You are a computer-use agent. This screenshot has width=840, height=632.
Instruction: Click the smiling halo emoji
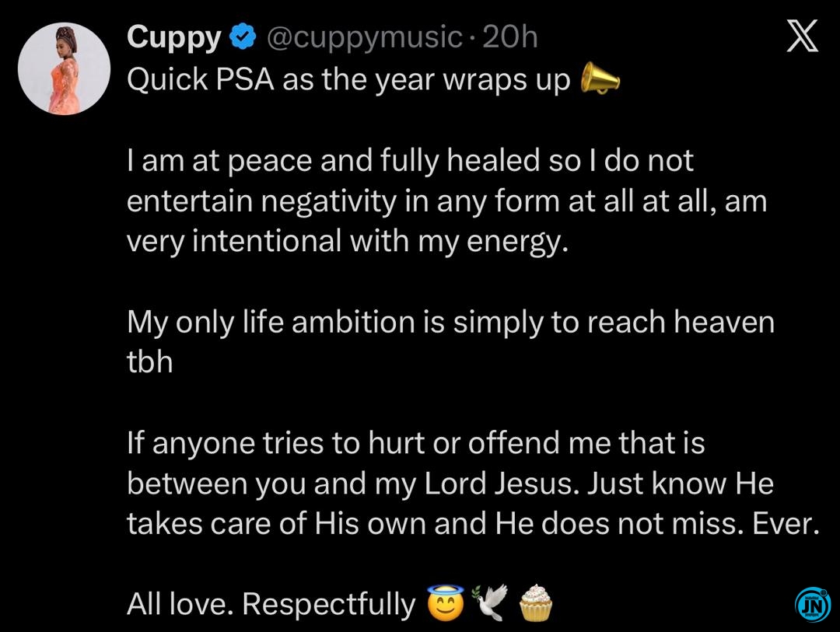tap(445, 603)
